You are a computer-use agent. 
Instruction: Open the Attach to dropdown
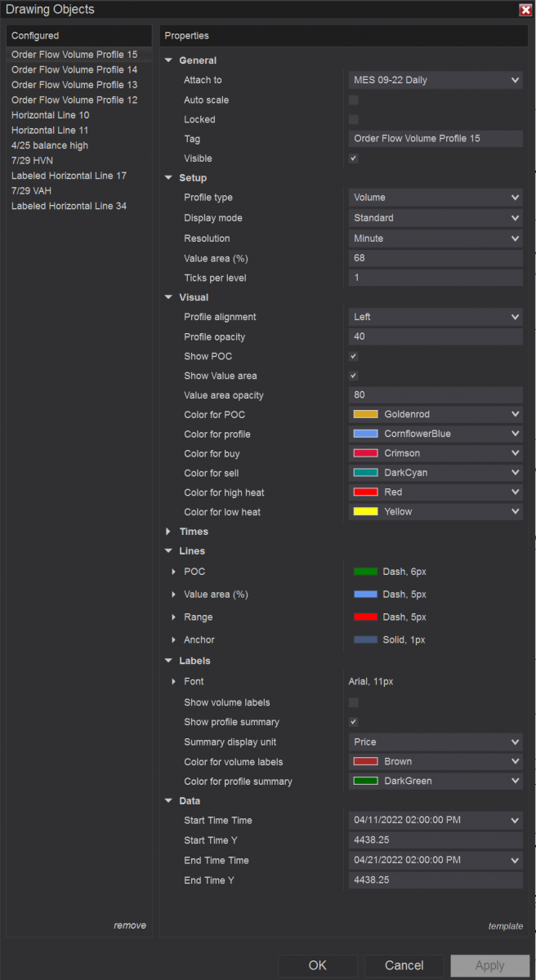(435, 80)
